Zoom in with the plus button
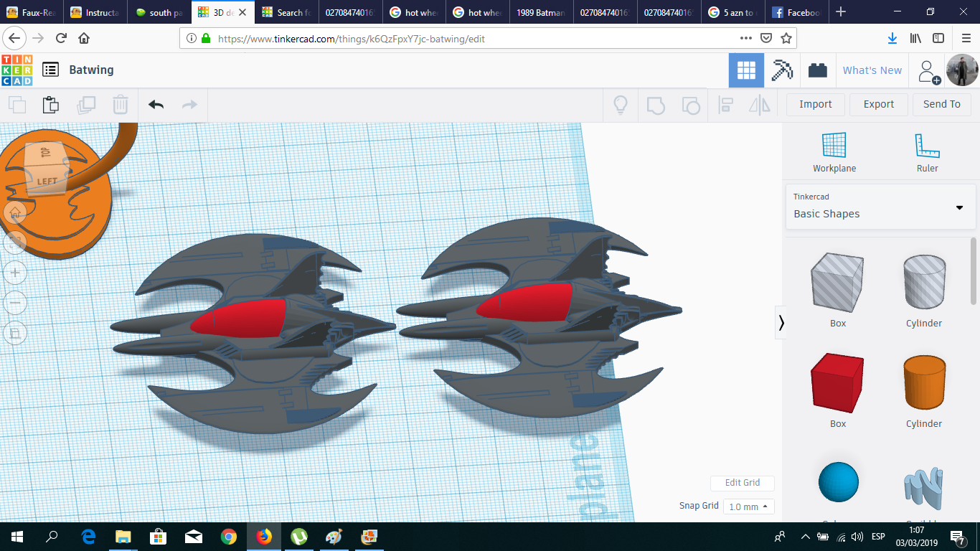The width and height of the screenshot is (980, 551). [15, 273]
